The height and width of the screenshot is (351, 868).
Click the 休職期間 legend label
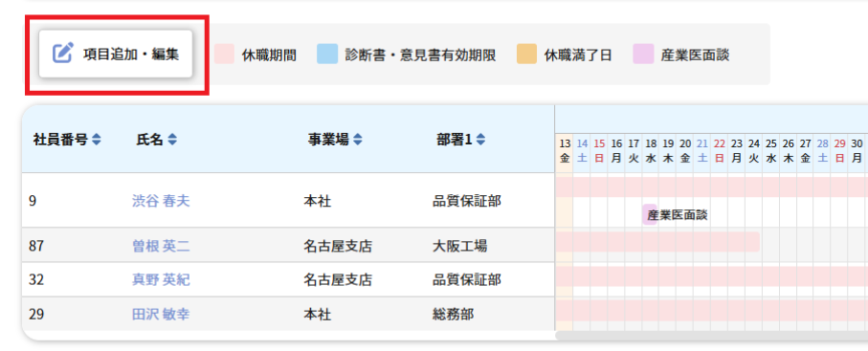pos(269,55)
